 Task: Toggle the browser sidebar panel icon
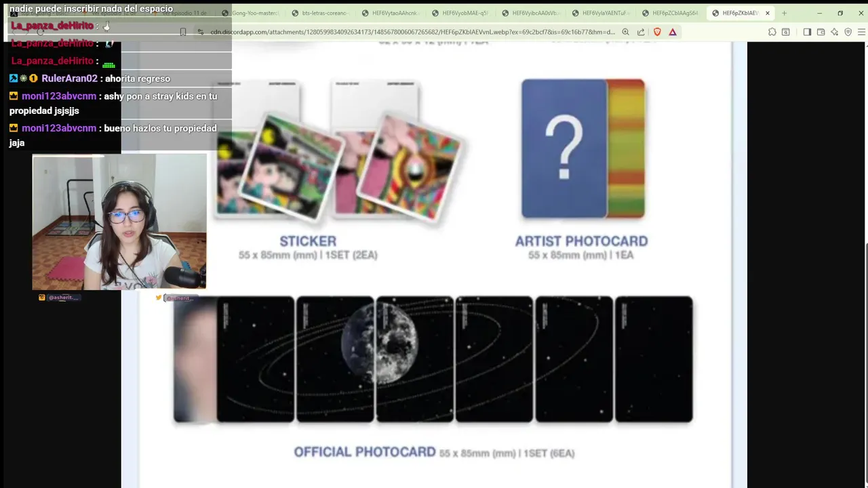pos(807,32)
